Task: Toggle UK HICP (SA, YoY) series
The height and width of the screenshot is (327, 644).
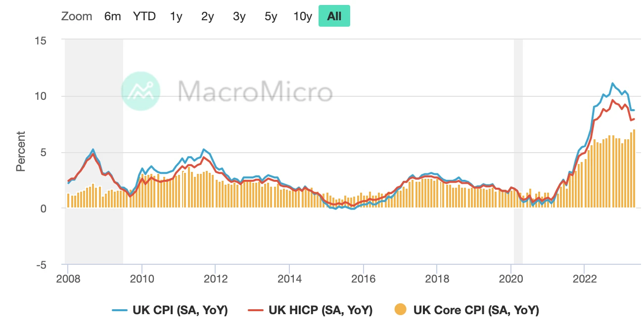Action: [x=320, y=310]
